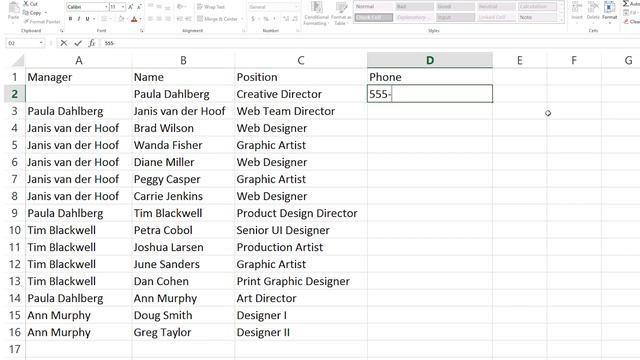
Task: Open the Format cells menu
Action: pyautogui.click(x=609, y=11)
